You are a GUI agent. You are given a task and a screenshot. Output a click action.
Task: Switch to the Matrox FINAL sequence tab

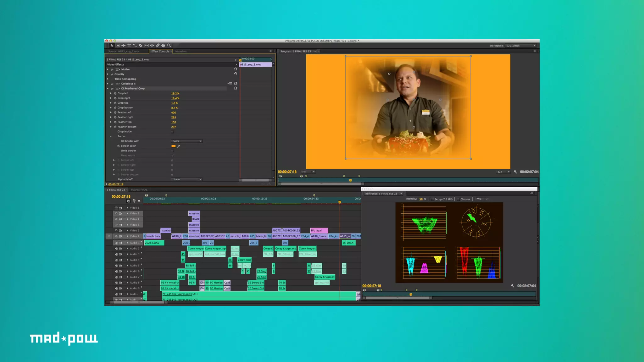pyautogui.click(x=139, y=190)
